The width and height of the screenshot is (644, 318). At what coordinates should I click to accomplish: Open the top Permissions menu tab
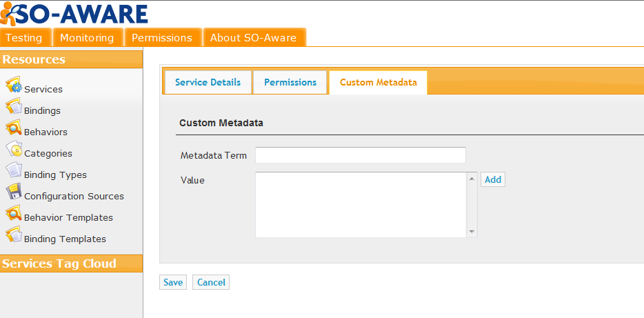[x=163, y=37]
